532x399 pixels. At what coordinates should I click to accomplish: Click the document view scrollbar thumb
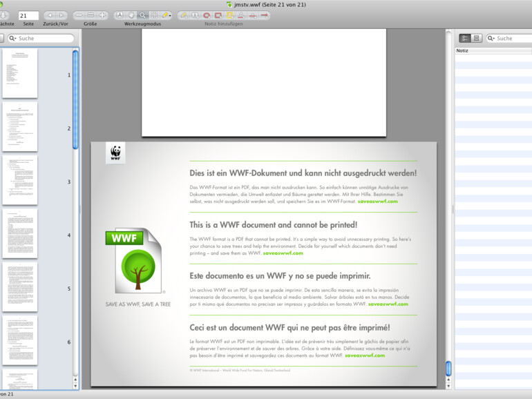tap(448, 369)
